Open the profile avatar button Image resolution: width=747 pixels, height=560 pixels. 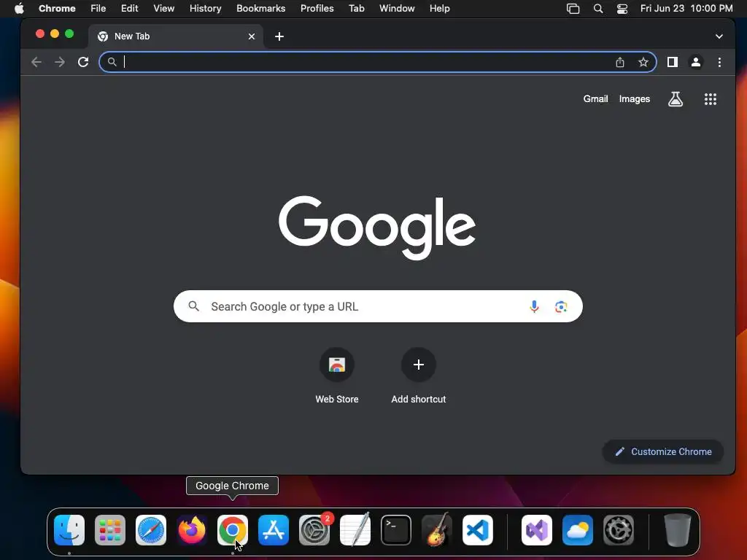tap(695, 62)
